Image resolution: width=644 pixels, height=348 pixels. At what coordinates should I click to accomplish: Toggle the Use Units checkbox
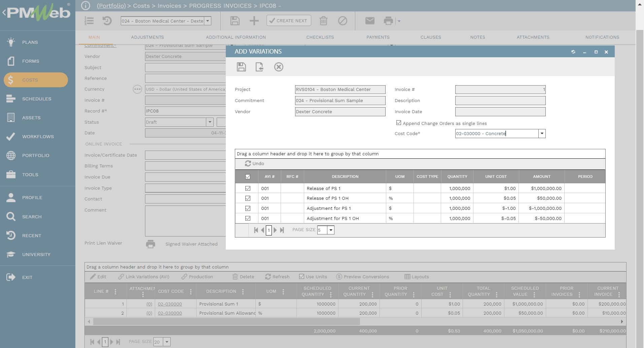pos(301,277)
